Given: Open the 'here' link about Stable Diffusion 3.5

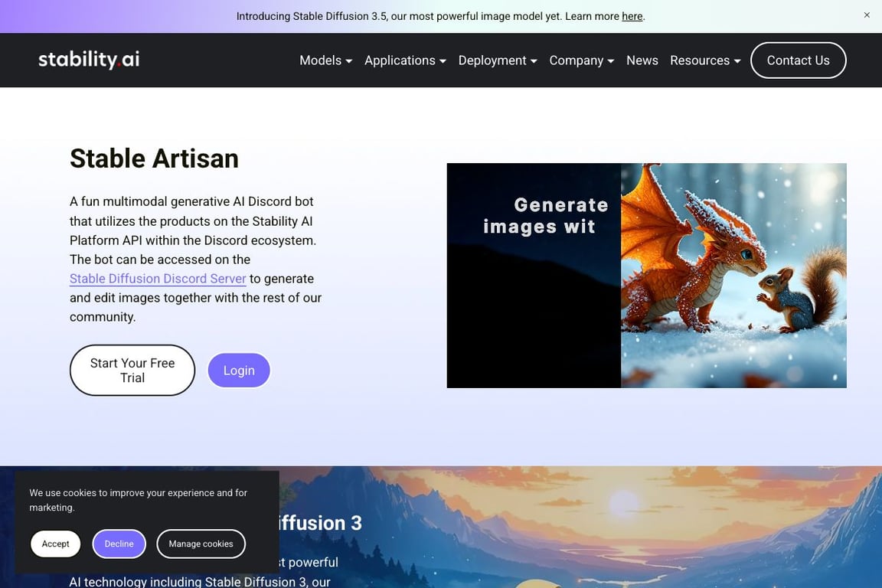Looking at the screenshot, I should coord(632,16).
